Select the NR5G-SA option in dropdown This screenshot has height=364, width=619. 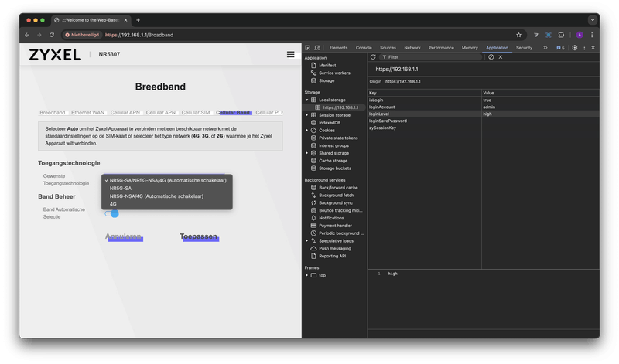tap(121, 188)
